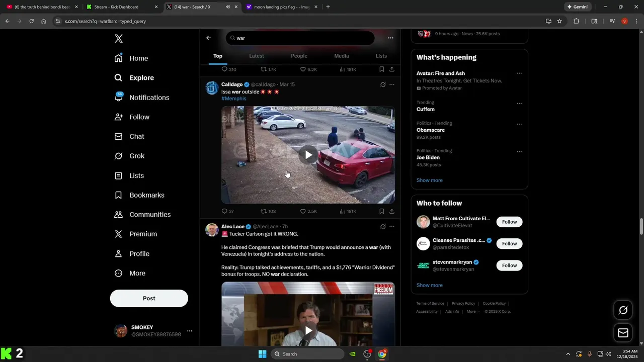Follow Cleanse Parasites account

click(509, 244)
